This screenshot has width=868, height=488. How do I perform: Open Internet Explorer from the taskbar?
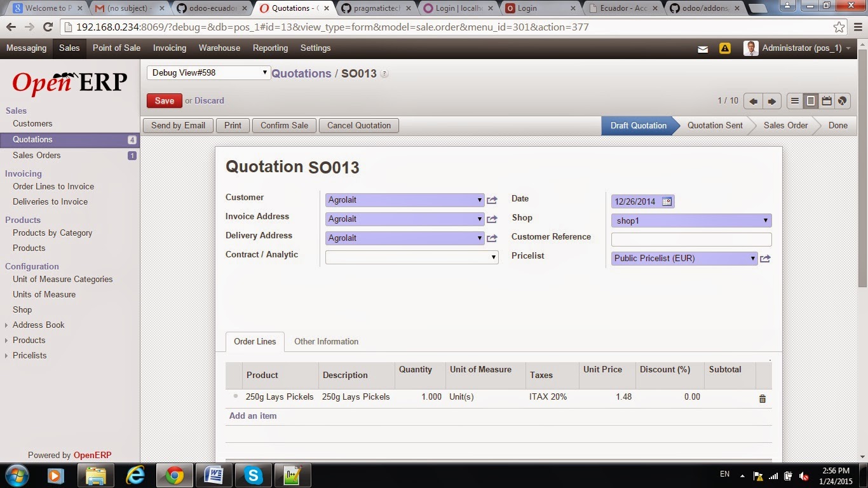pyautogui.click(x=135, y=475)
